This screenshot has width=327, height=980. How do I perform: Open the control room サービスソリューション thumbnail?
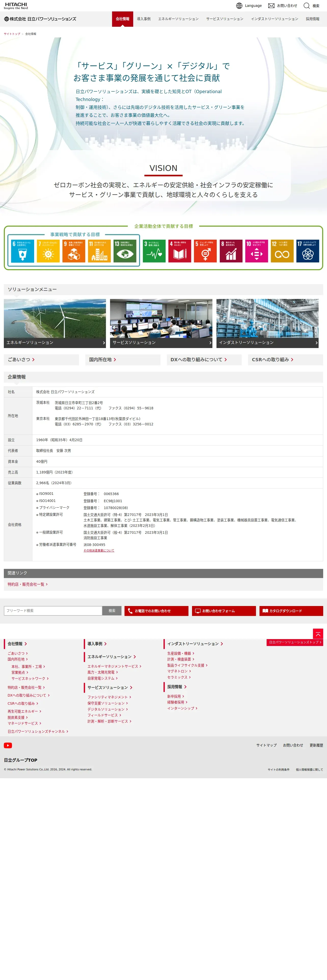coord(161,323)
